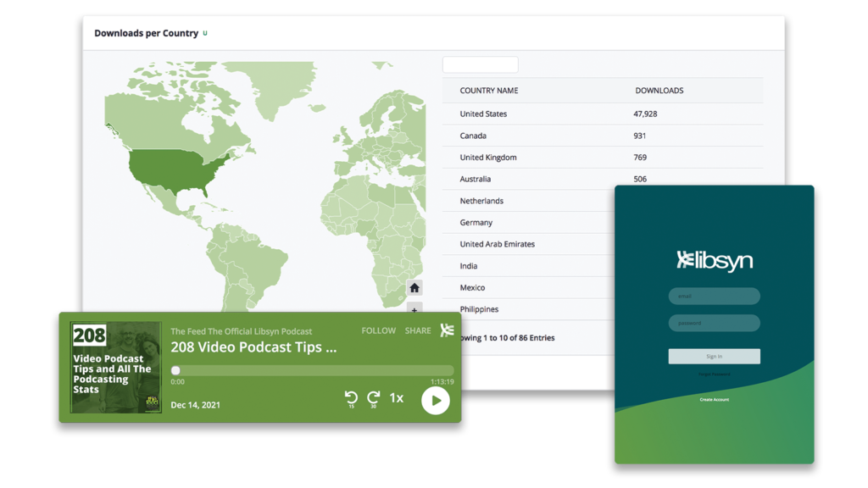Click the 769 downloads value
The width and height of the screenshot is (868, 488).
click(x=640, y=157)
